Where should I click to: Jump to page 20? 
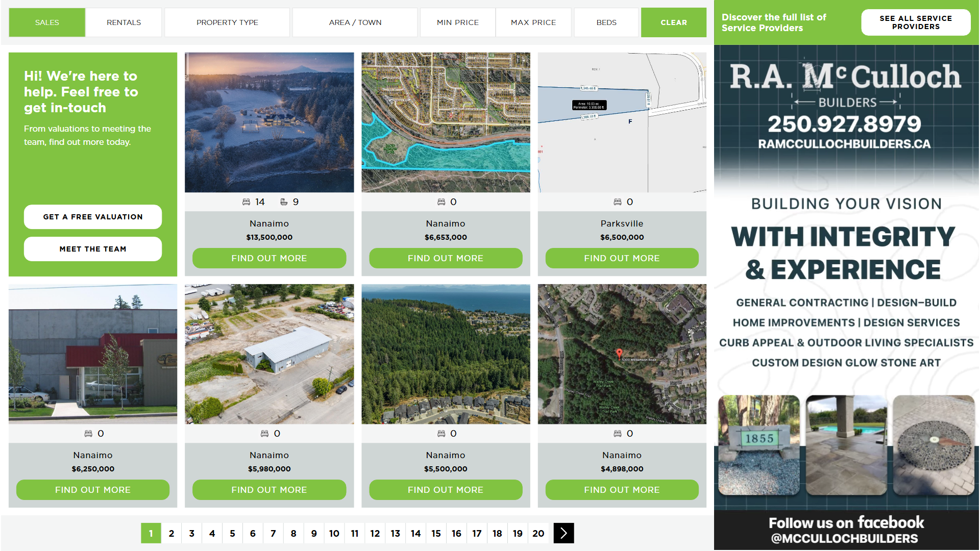click(538, 533)
